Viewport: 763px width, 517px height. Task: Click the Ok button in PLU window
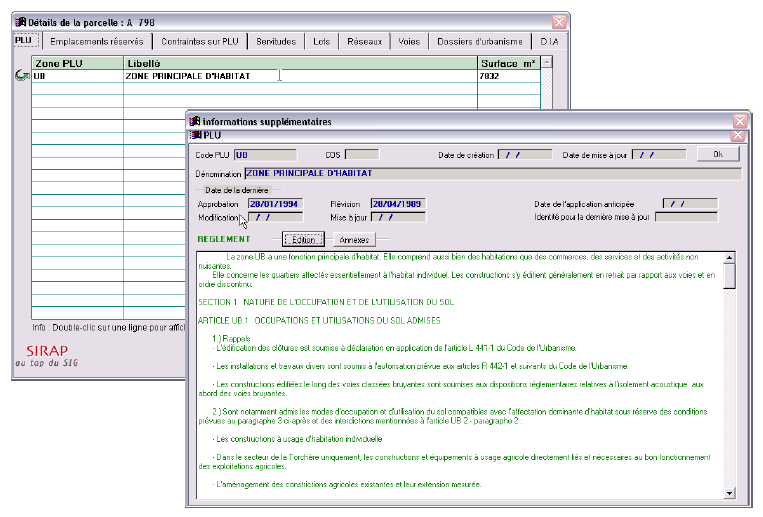(718, 154)
